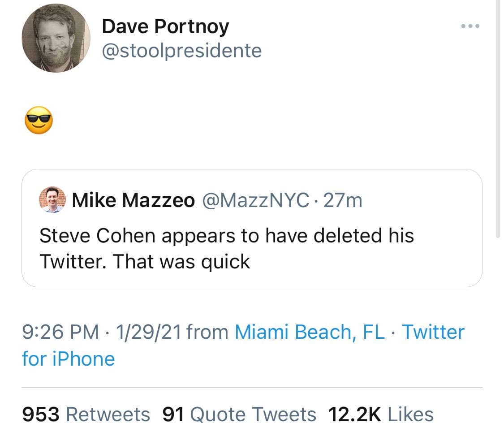Click the Miami Beach, FL location link
504x436 pixels.
point(309,332)
